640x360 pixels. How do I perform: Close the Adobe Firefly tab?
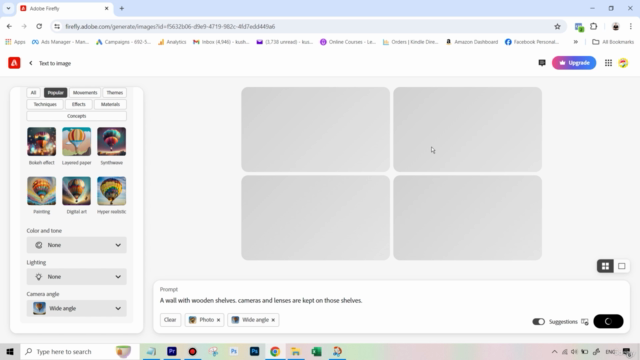pyautogui.click(x=107, y=8)
